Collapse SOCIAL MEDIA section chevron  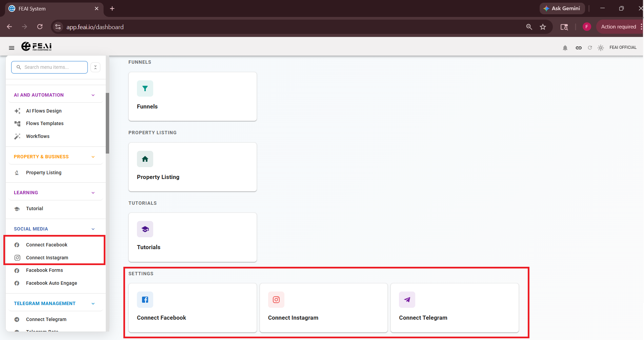(x=93, y=229)
